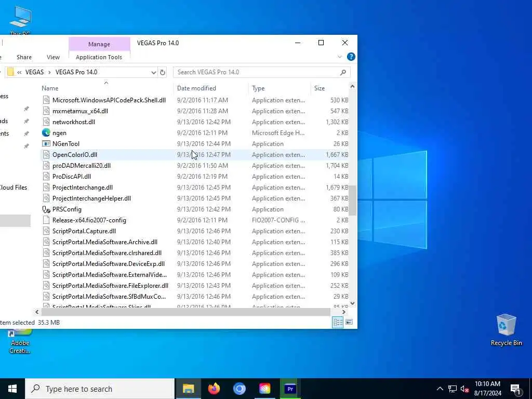Click the horizontal scrollbar thumb
The height and width of the screenshot is (399, 532).
pyautogui.click(x=185, y=312)
